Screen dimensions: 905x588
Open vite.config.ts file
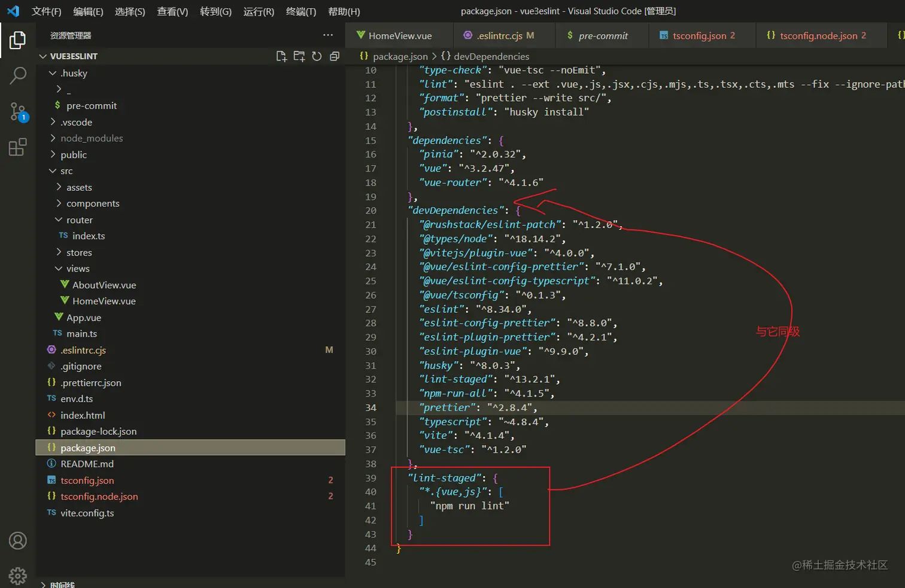(x=190, y=513)
